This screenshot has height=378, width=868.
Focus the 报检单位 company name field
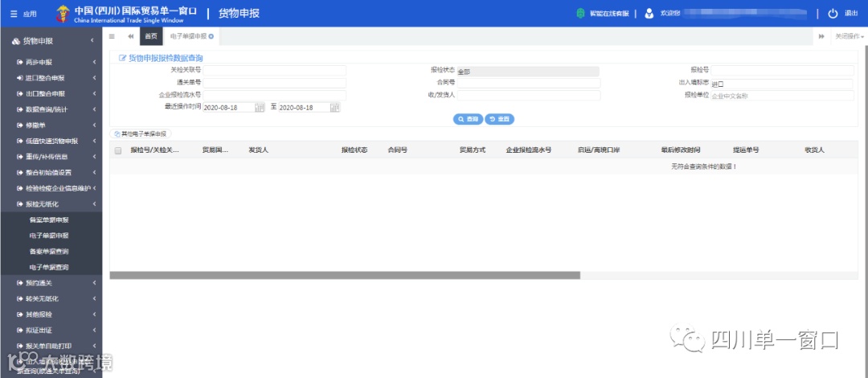[x=782, y=96]
